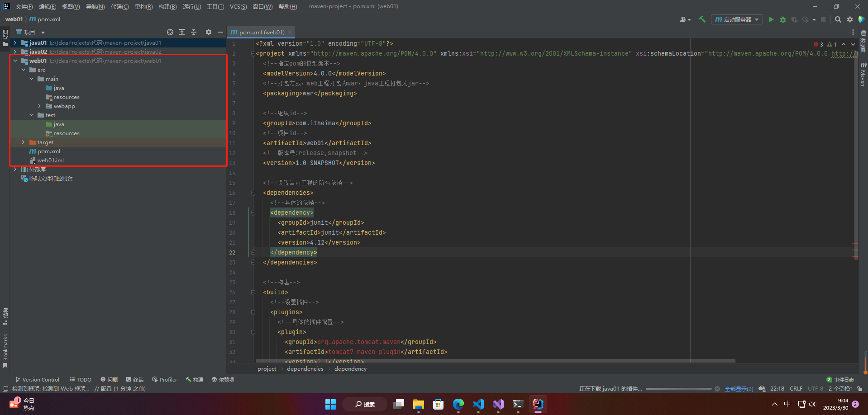Toggle the read-only lock icon in status bar
The height and width of the screenshot is (415, 868).
coord(859,389)
